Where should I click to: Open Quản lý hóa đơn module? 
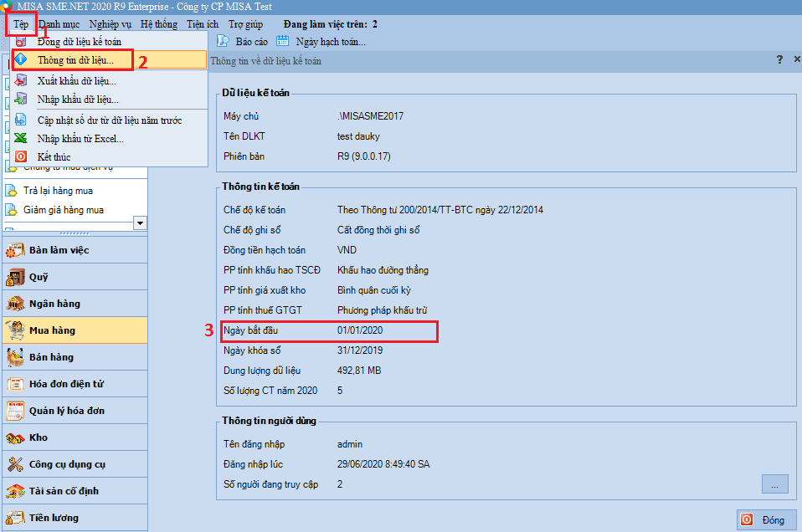point(75,411)
